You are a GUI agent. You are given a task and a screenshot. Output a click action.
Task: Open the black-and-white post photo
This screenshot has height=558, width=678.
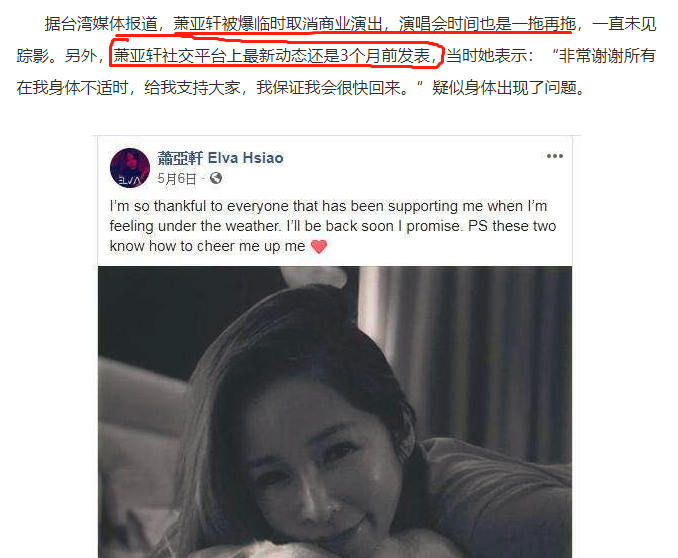(335, 412)
